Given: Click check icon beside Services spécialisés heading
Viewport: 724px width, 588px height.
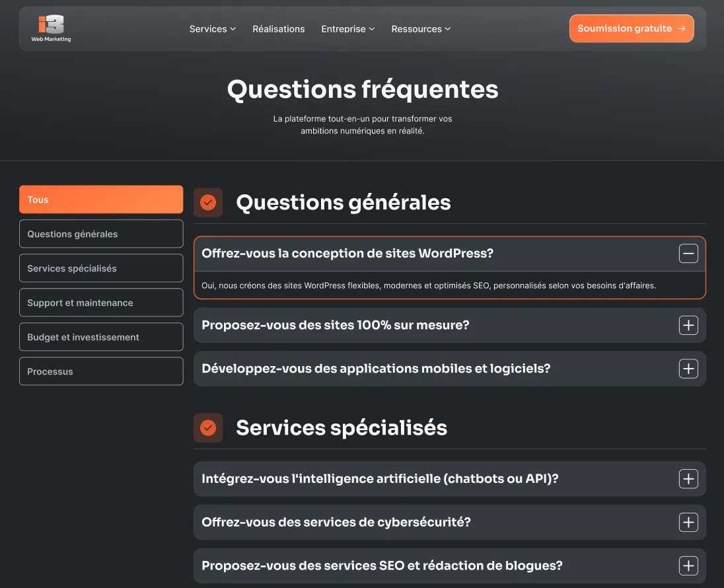Looking at the screenshot, I should tap(208, 428).
